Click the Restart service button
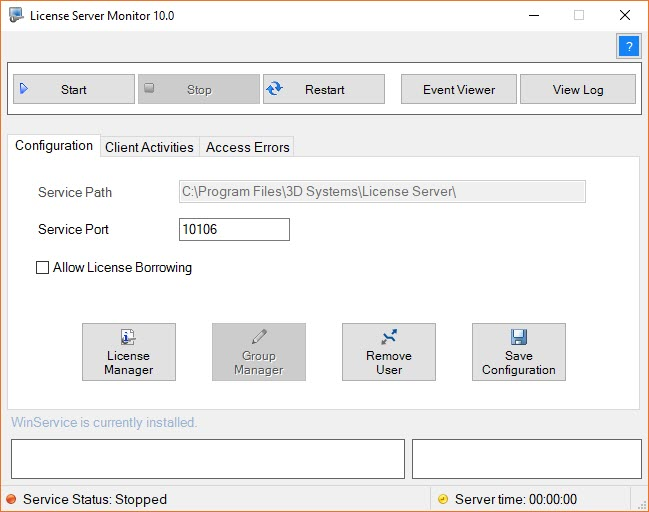Viewport: 649px width, 512px height. tap(324, 89)
